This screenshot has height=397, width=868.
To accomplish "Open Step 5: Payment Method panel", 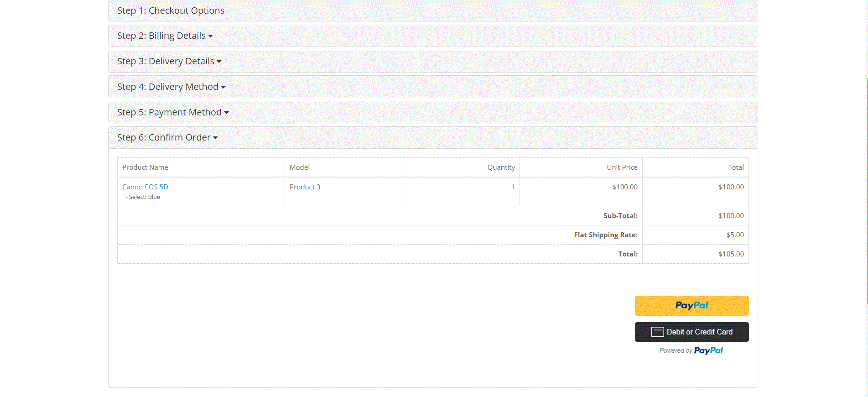I will tap(173, 112).
